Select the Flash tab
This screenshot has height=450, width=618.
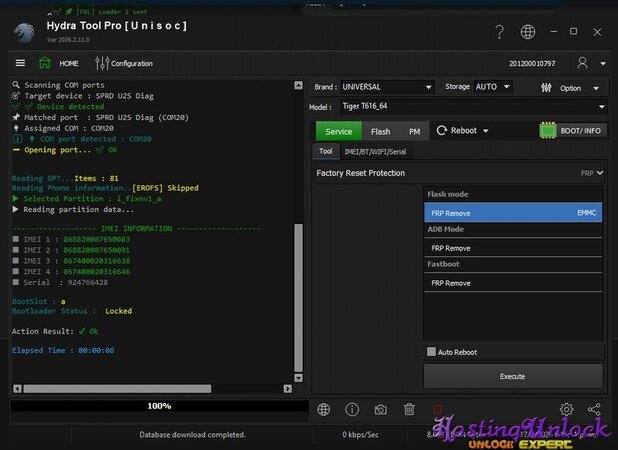point(381,131)
